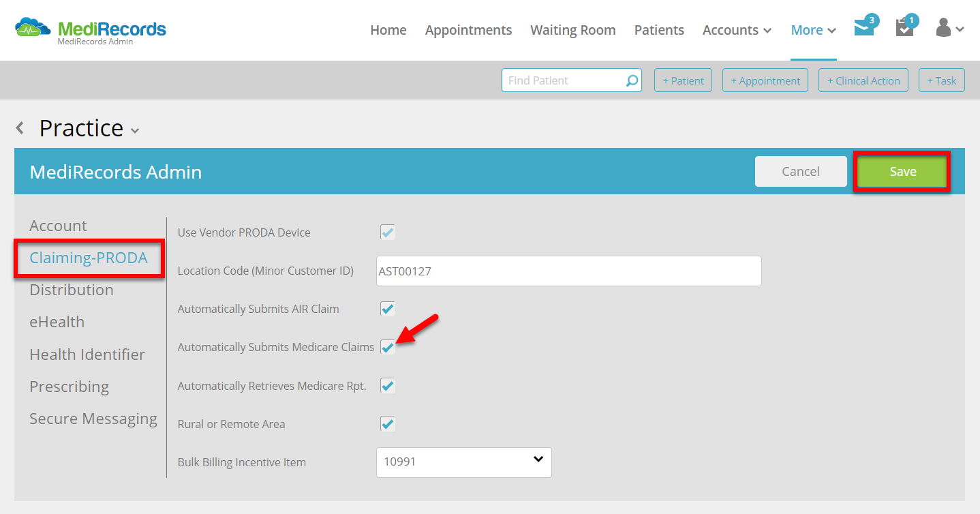Click the search magnifier in Find Patient
The height and width of the screenshot is (514, 980).
point(632,80)
